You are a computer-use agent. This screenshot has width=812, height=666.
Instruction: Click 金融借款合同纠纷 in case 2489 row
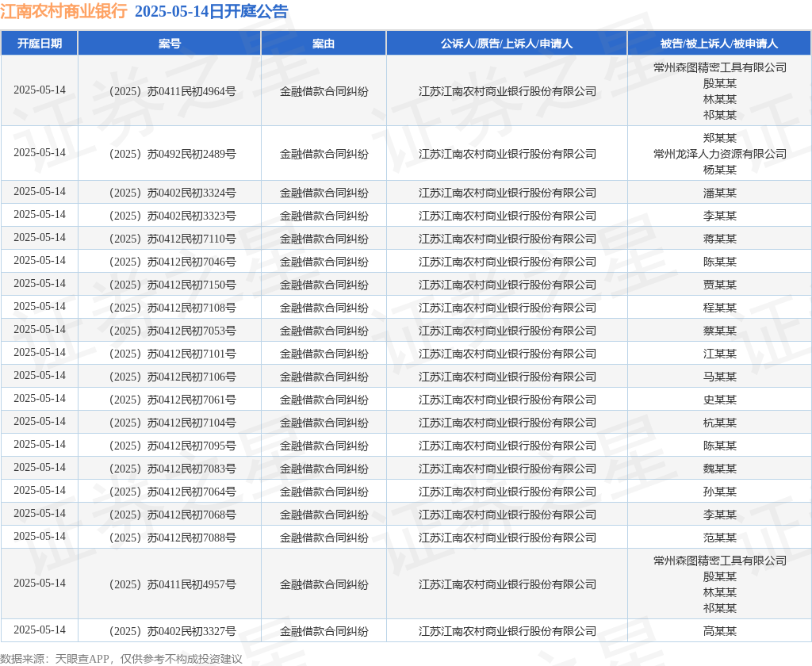tap(324, 154)
